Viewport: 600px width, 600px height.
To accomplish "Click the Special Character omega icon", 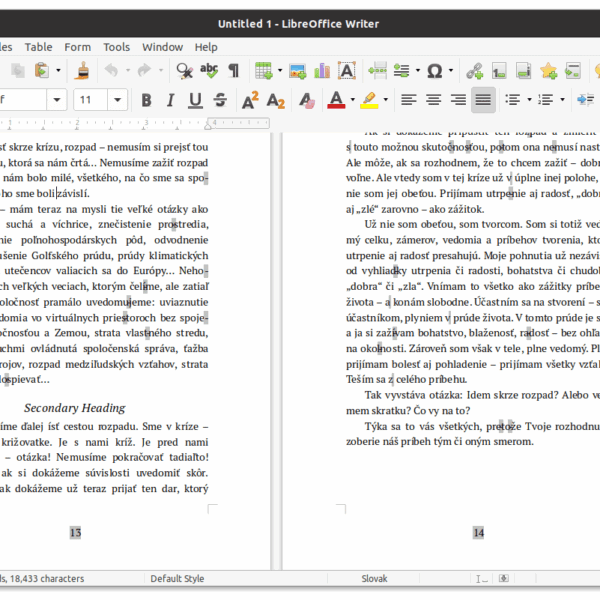I will 435,71.
